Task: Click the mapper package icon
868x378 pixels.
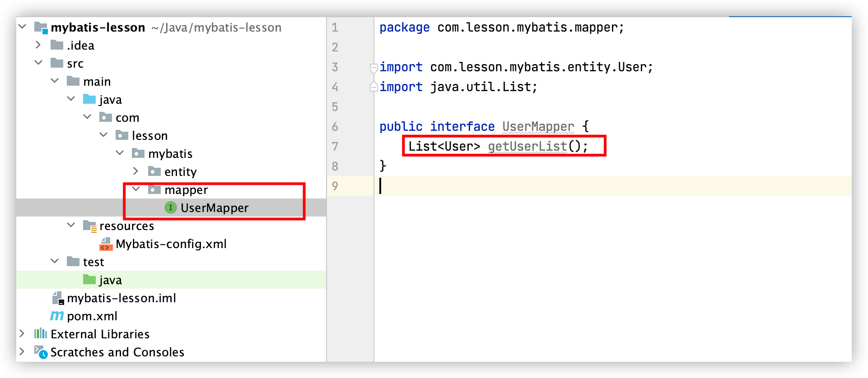Action: pyautogui.click(x=154, y=189)
